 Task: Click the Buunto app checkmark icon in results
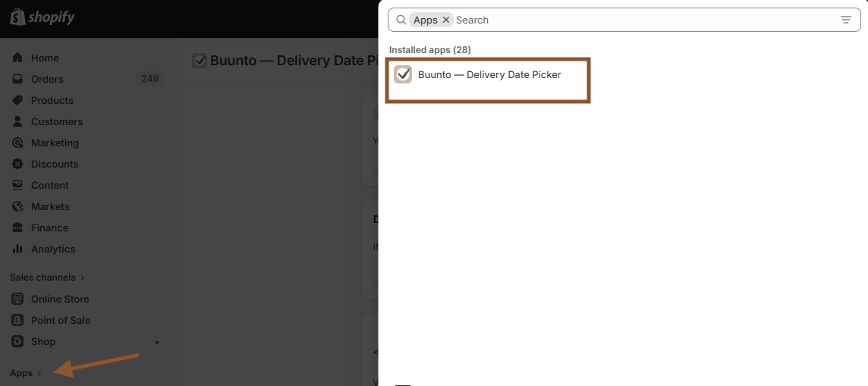click(403, 74)
